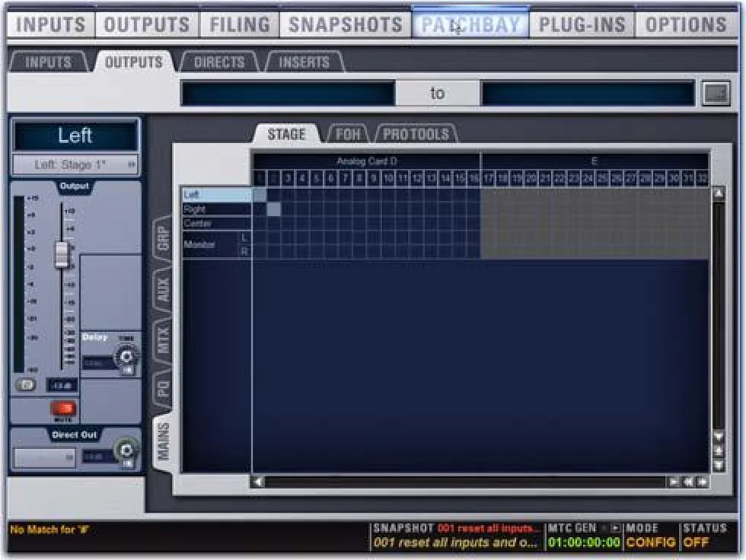Screen dimensions: 746x560
Task: Click the vertical scrollbar up arrow
Action: [x=719, y=193]
